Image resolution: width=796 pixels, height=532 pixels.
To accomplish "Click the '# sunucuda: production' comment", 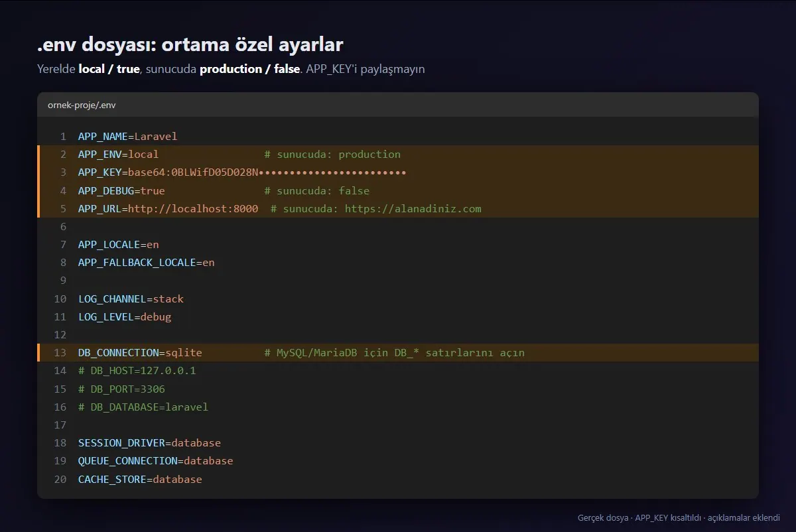I will [x=332, y=155].
